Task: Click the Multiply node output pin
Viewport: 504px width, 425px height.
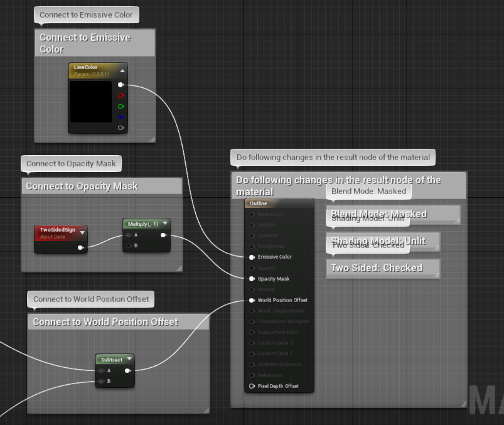Action: [163, 235]
